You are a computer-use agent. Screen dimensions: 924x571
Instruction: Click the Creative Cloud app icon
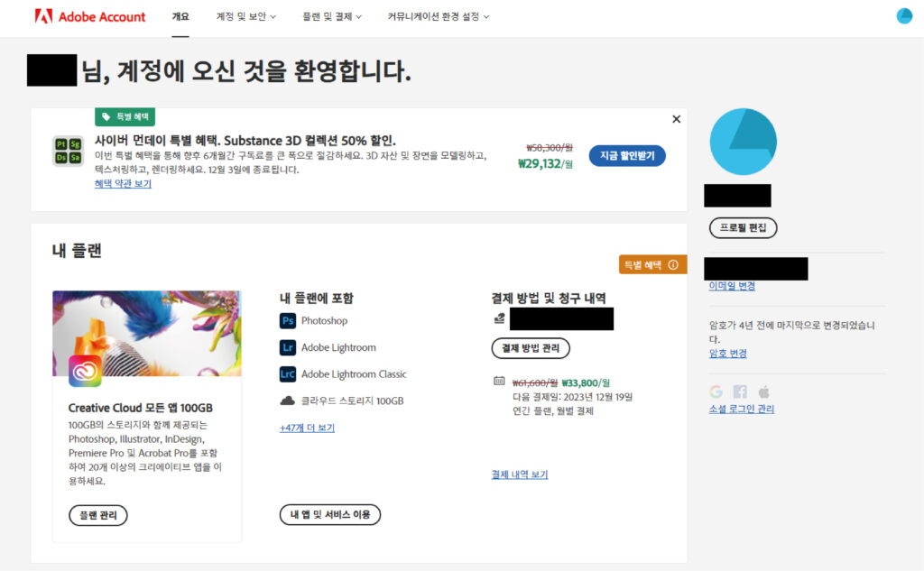pos(85,371)
